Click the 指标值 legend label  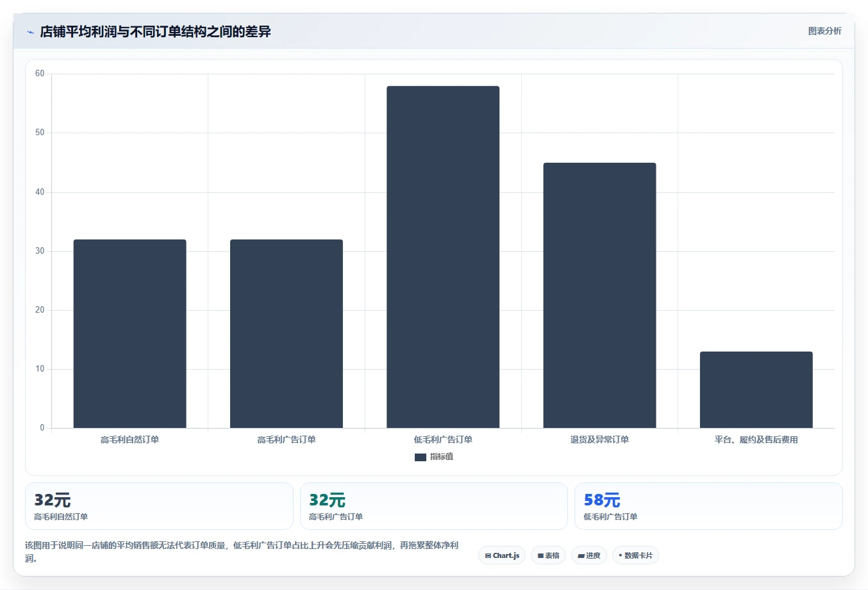click(442, 457)
